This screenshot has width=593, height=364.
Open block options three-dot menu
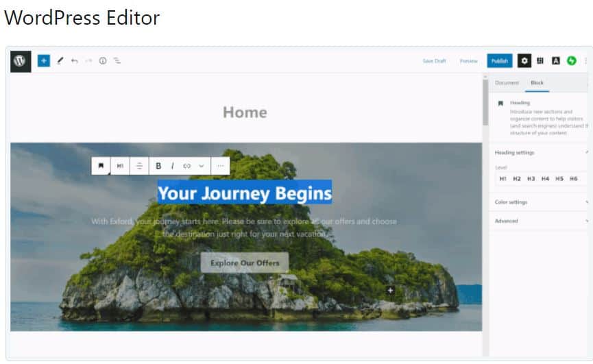[221, 166]
